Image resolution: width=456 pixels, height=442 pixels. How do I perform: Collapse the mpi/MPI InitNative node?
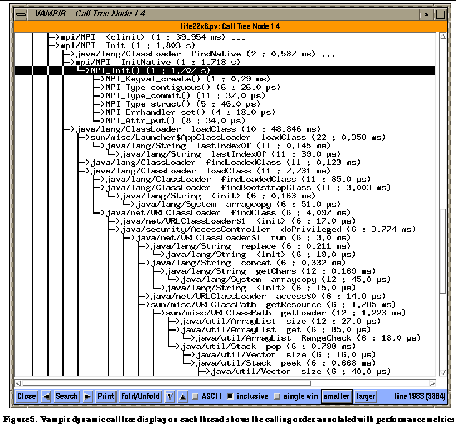[x=70, y=62]
